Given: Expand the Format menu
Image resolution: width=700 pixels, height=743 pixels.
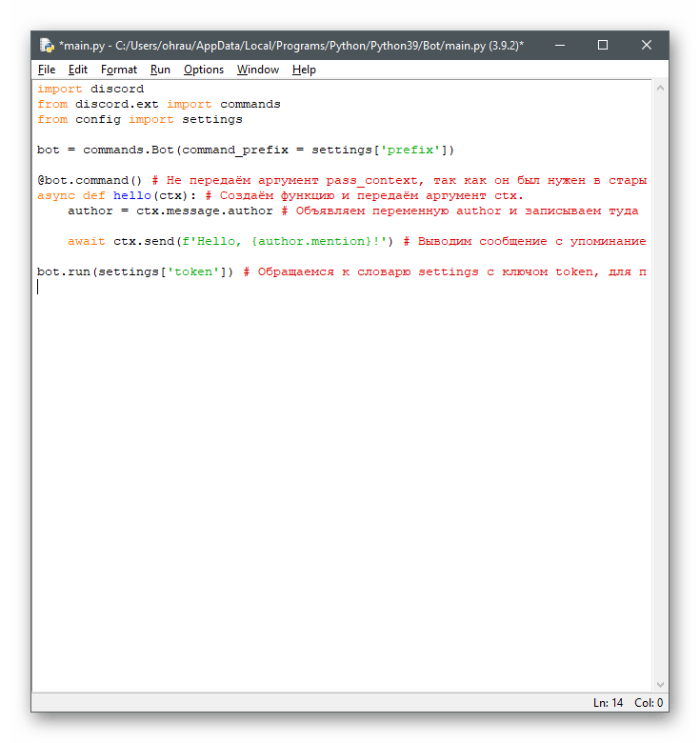Looking at the screenshot, I should coord(119,70).
